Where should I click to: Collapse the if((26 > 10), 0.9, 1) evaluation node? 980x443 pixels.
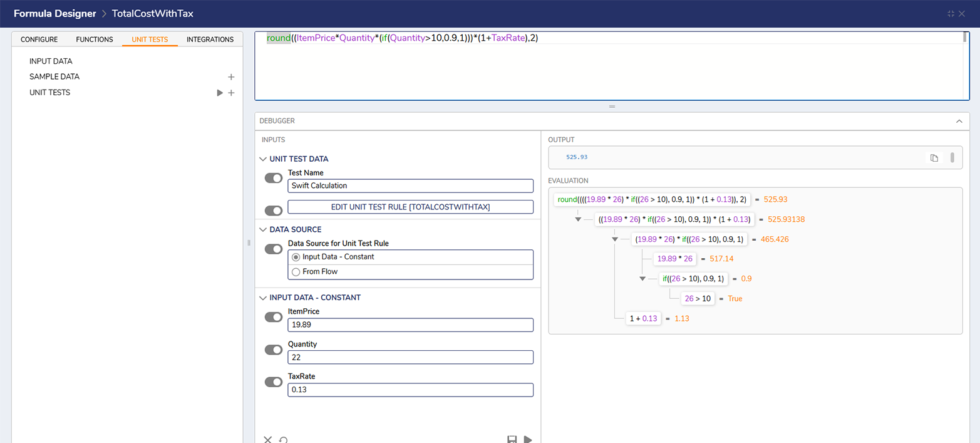tap(642, 279)
